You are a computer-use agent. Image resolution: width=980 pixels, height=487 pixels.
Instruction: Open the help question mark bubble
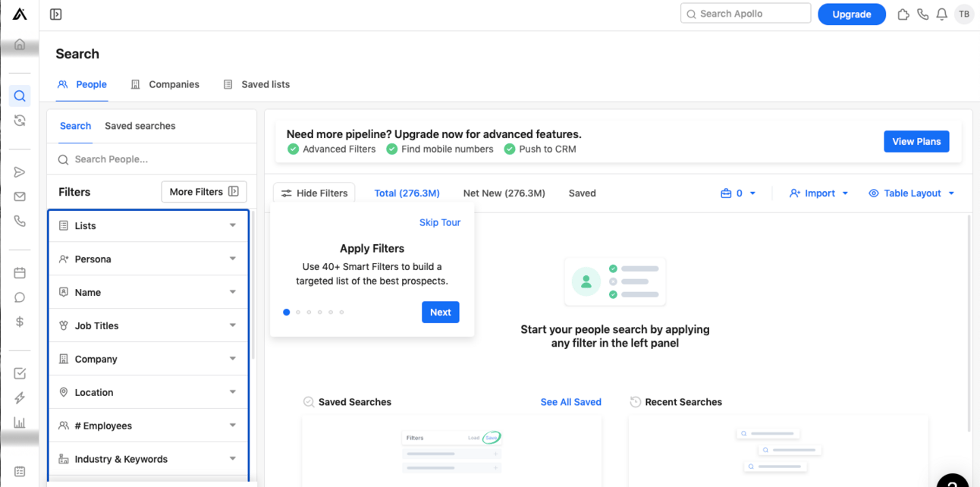pyautogui.click(x=953, y=480)
